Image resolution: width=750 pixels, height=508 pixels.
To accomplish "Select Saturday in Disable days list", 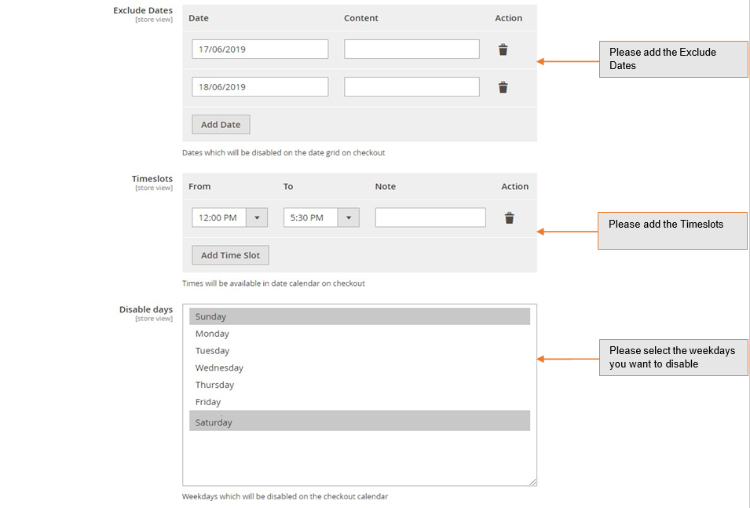I will coord(359,422).
